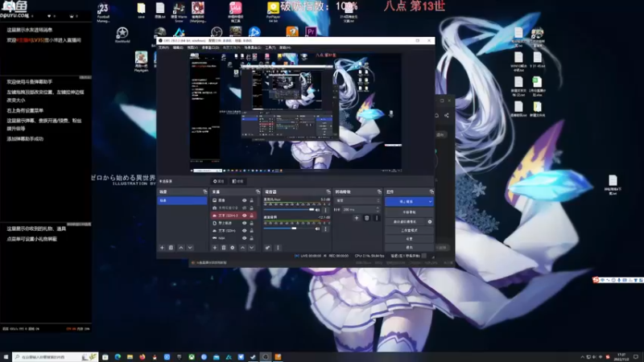
Task: Click 启动虚拟摄像机 button
Action: [x=406, y=222]
